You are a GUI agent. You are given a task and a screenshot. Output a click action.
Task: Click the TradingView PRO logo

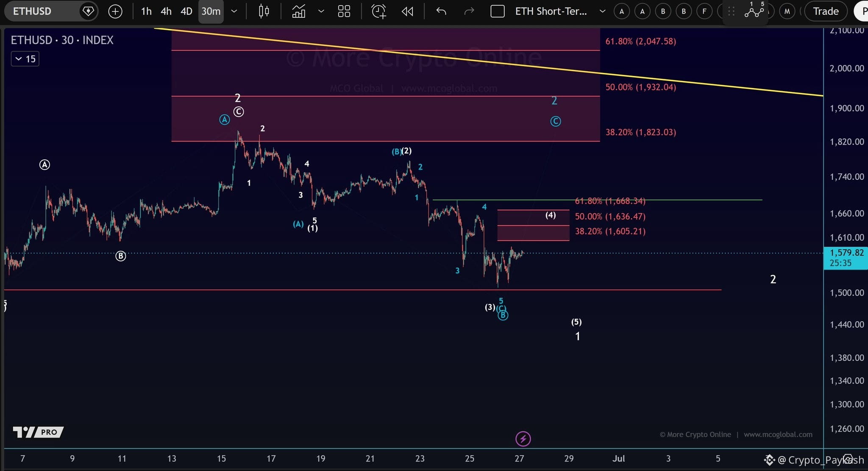click(x=38, y=432)
